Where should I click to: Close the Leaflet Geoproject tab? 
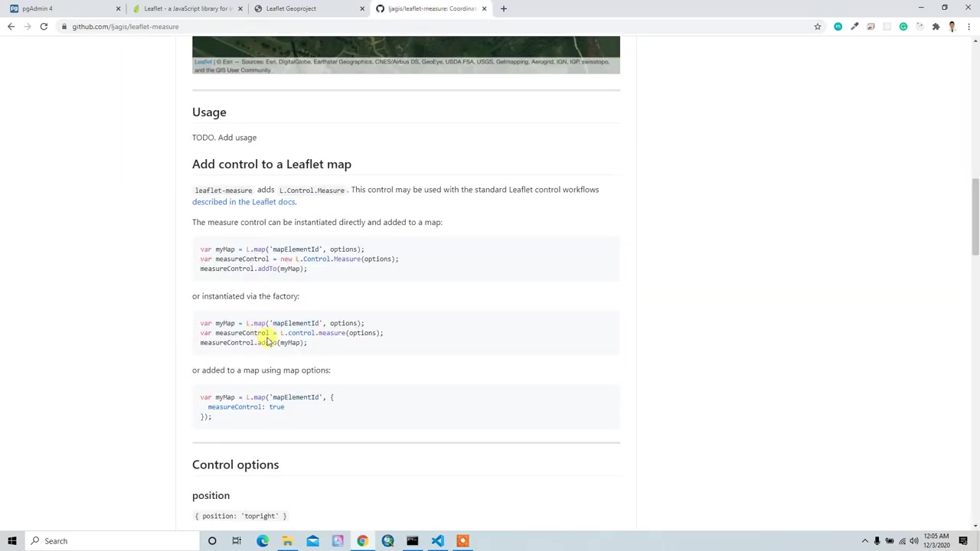tap(362, 8)
